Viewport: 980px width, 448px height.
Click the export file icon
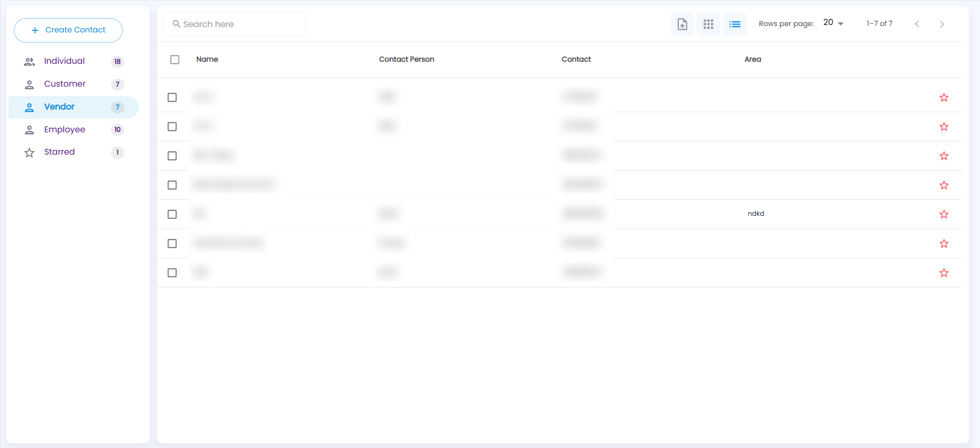682,24
